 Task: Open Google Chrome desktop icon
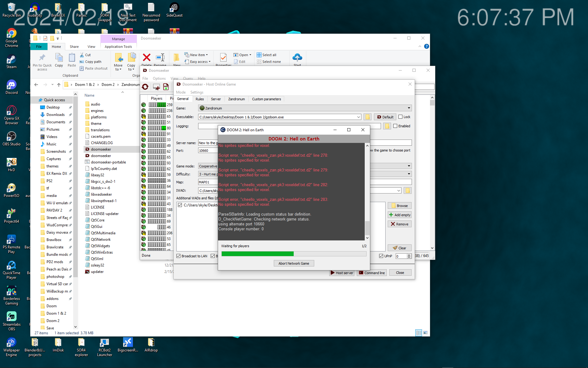pyautogui.click(x=12, y=38)
